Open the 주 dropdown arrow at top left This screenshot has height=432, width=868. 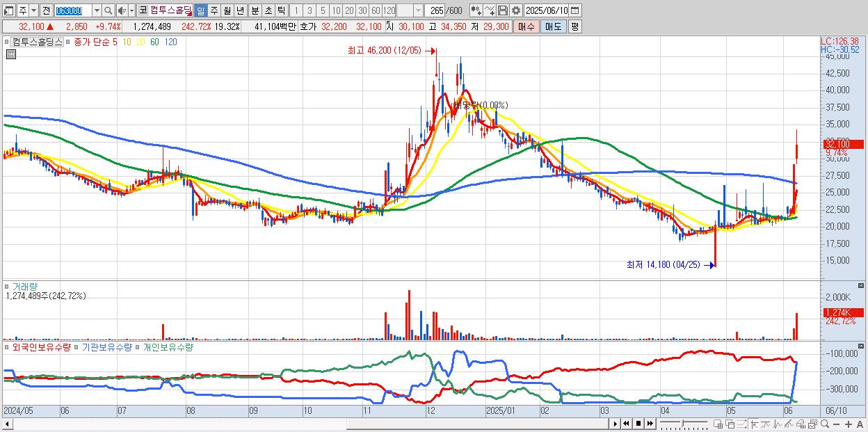(33, 10)
